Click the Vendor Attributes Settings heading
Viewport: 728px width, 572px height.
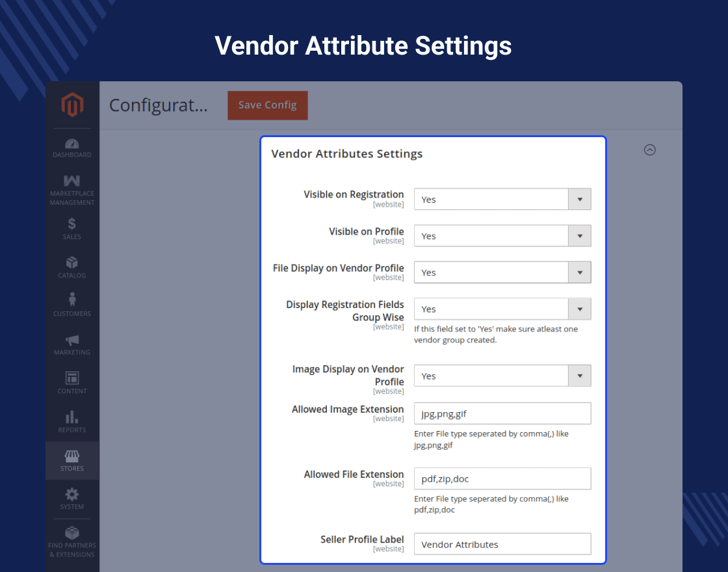coord(347,154)
